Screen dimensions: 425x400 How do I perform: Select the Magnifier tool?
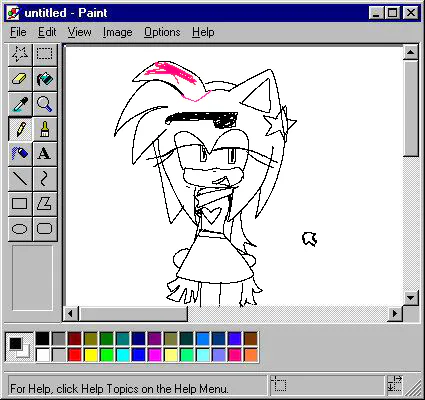point(45,104)
